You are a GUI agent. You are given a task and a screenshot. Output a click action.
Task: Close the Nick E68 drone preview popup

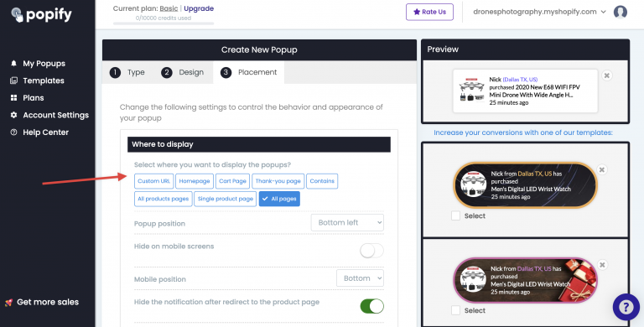click(606, 75)
